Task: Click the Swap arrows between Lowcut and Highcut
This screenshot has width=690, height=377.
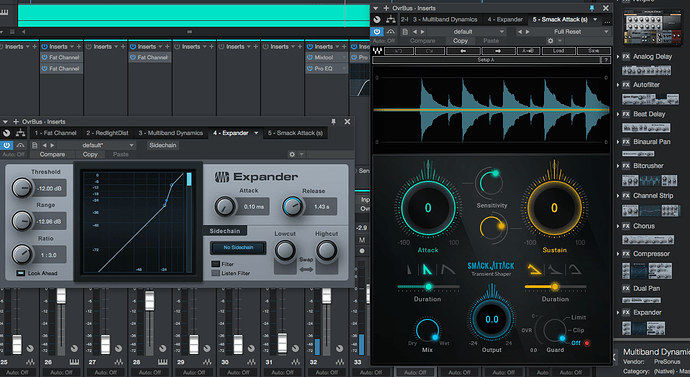Action: click(306, 269)
